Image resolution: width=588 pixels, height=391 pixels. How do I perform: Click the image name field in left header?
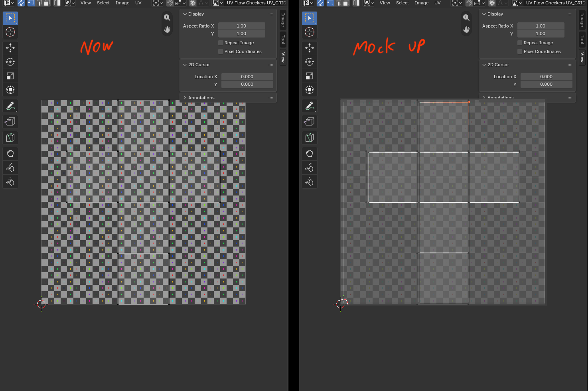coord(256,3)
